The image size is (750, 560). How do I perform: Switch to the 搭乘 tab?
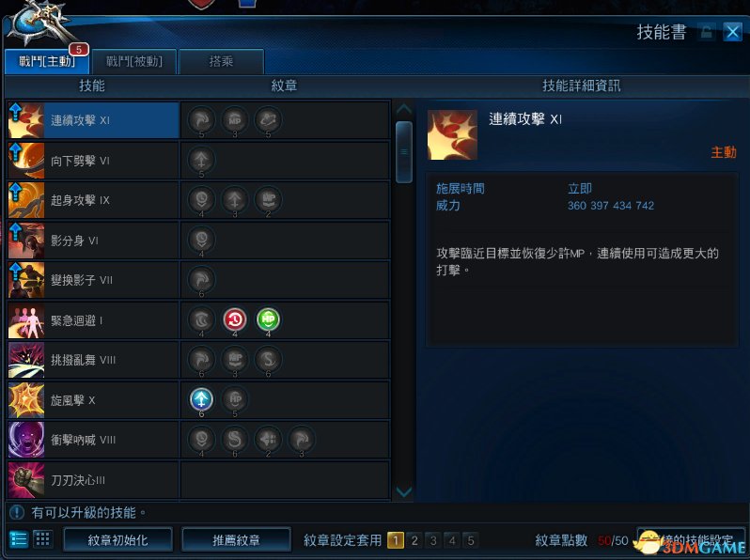221,61
